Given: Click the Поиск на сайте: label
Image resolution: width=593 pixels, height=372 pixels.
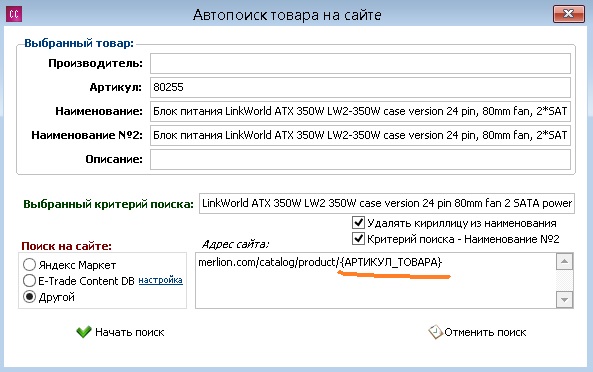Looking at the screenshot, I should pos(67,246).
